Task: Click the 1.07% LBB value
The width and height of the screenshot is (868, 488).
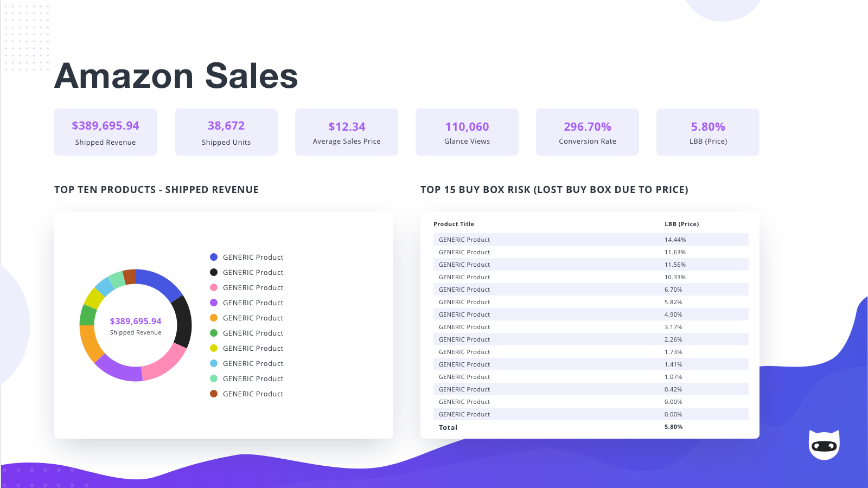Action: tap(673, 377)
